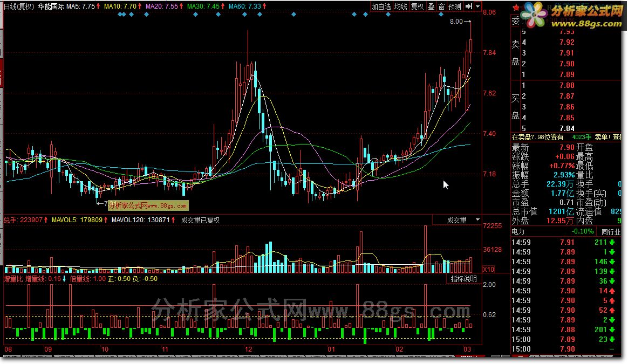This screenshot has width=628, height=364.
Task: Click the MA20: 7.55 indicator label
Action: click(161, 6)
